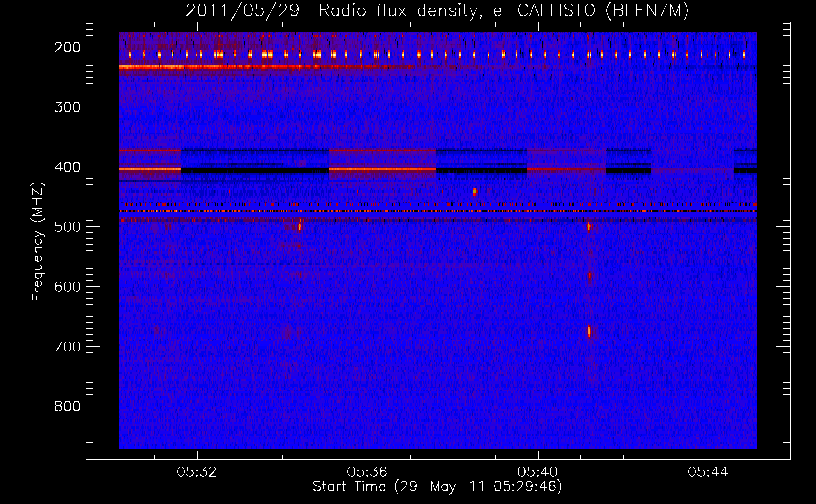
Task: Click the 05:36 time tick label
Action: 367,472
